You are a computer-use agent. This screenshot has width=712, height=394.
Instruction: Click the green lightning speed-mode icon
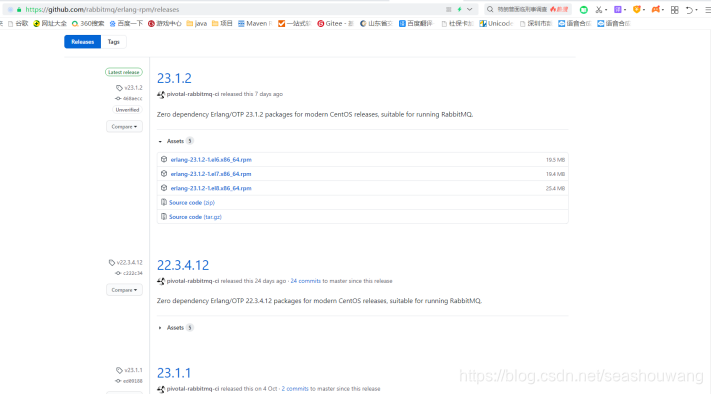(460, 9)
